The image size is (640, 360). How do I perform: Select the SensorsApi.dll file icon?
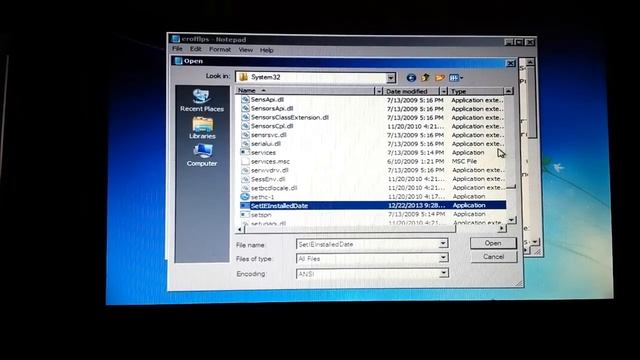point(245,108)
